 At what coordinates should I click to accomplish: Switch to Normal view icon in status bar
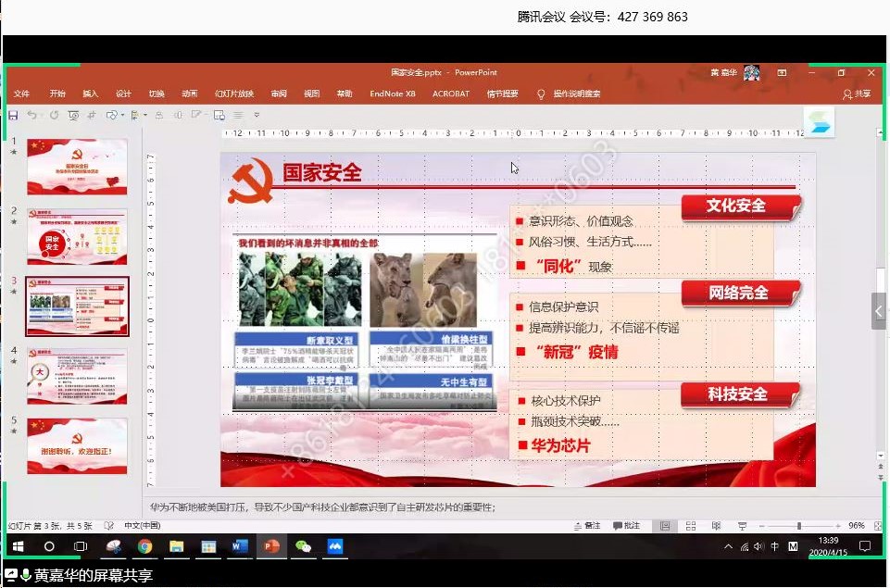(665, 526)
